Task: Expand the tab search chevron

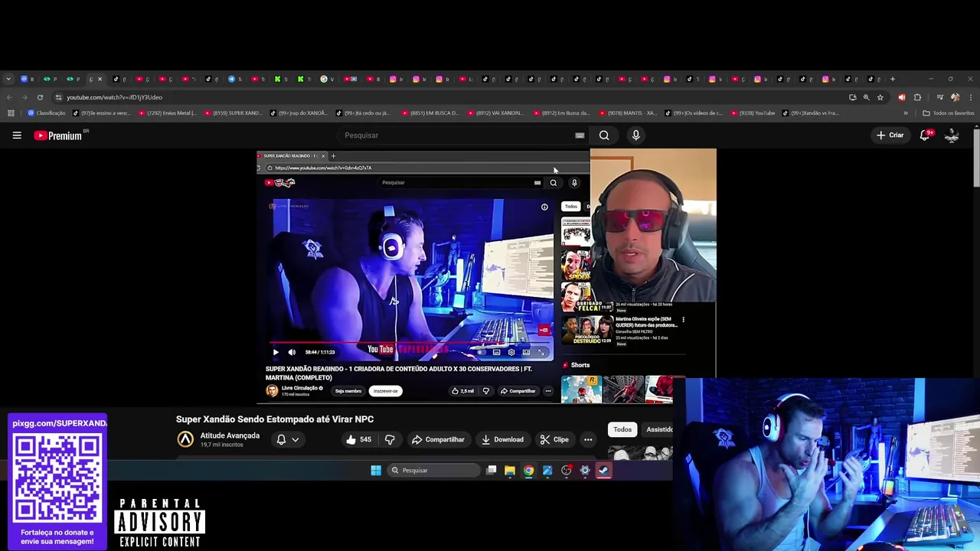Action: [8, 79]
